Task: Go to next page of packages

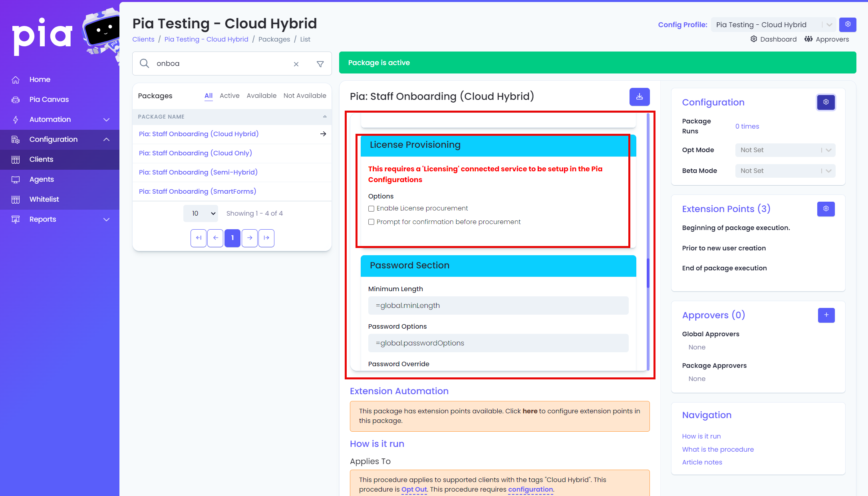Action: (250, 238)
